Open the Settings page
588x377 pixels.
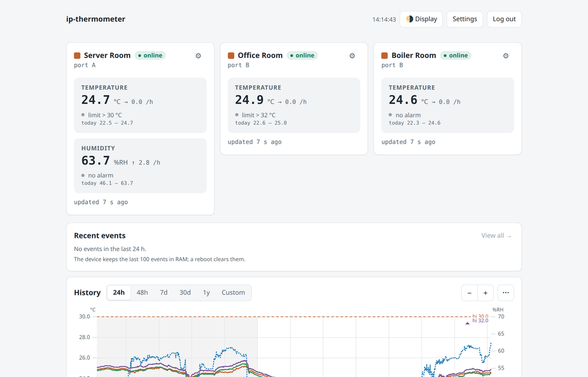(465, 19)
